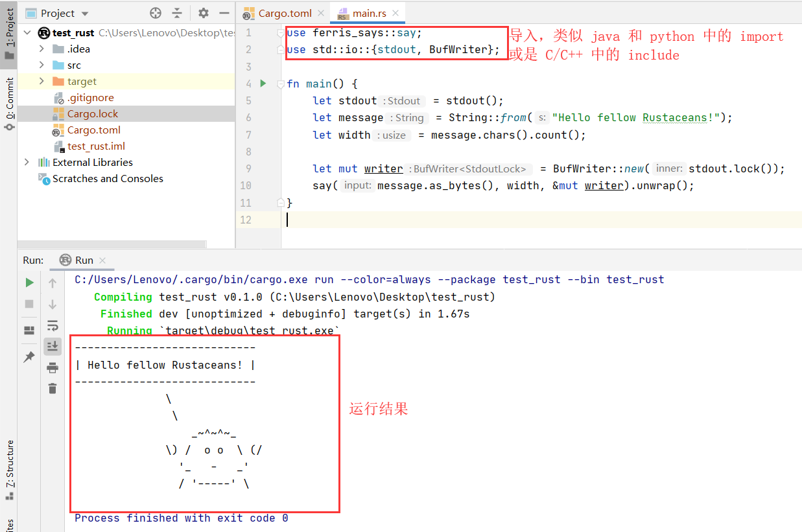The height and width of the screenshot is (532, 802).
Task: Click the .idea folder name
Action: 78,49
